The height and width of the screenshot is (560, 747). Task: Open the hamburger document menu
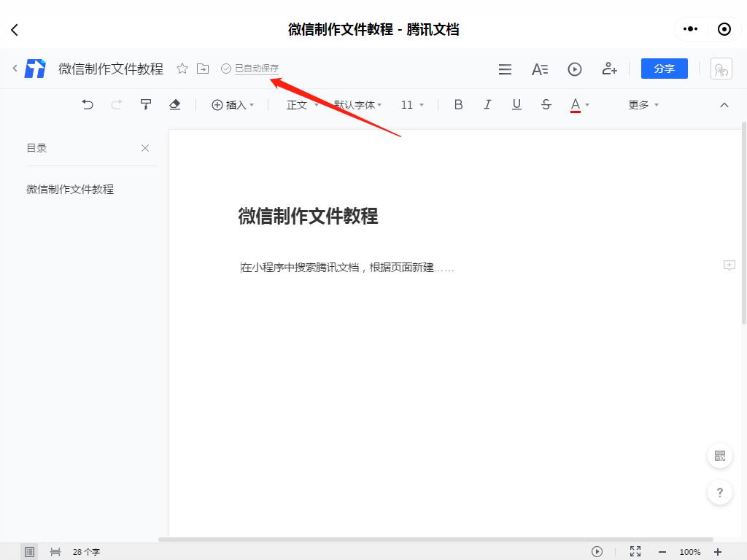(505, 69)
